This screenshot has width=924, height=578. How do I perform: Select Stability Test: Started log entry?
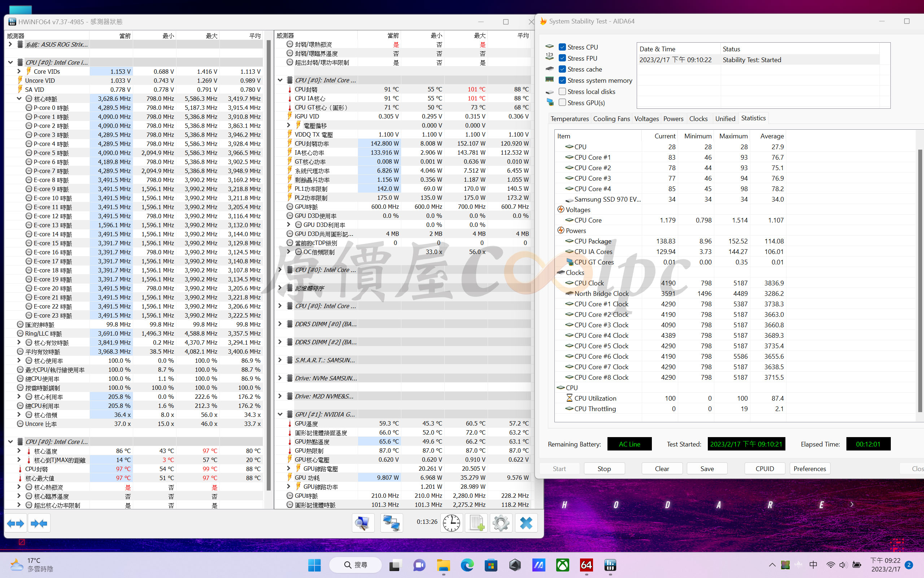point(759,60)
